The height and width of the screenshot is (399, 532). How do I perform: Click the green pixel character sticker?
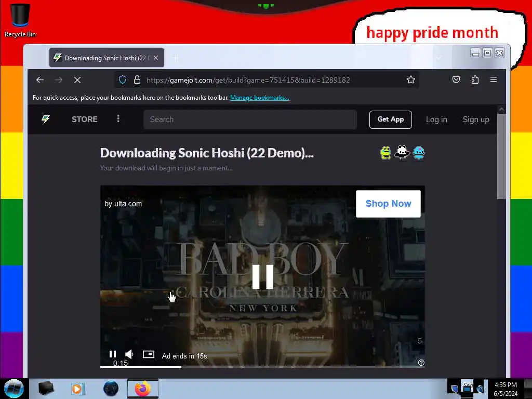tap(386, 153)
